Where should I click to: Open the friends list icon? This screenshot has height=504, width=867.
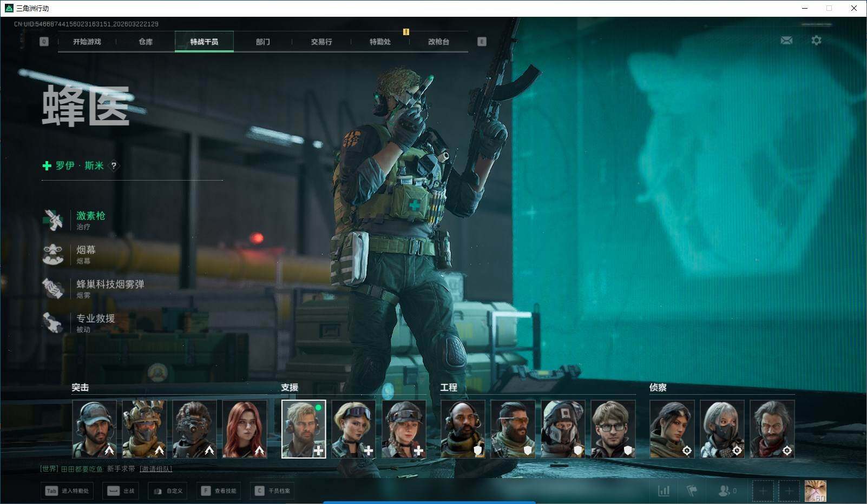point(724,490)
